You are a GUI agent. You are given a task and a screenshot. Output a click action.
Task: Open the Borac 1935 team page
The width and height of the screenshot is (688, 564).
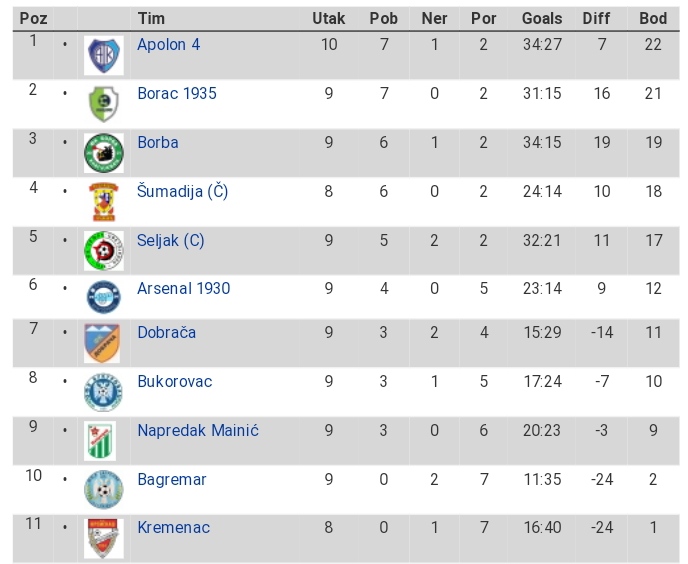tap(177, 93)
